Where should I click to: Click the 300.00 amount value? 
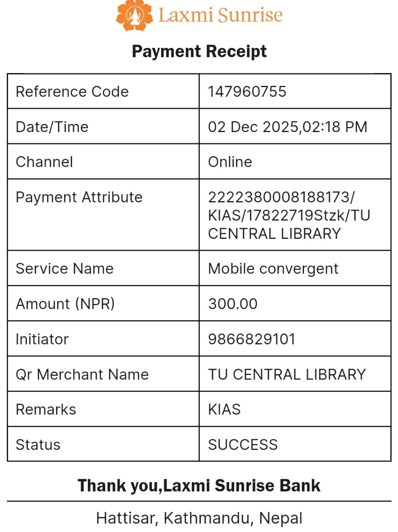[233, 304]
